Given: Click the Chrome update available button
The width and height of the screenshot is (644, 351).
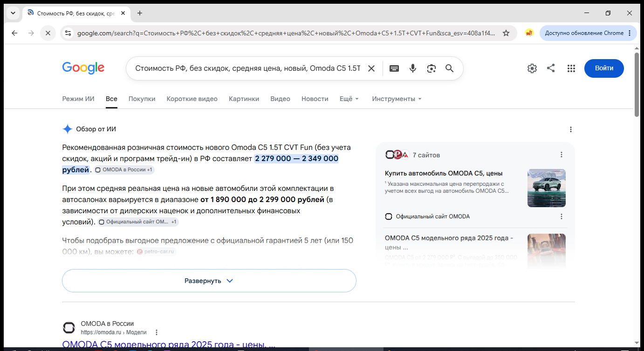Looking at the screenshot, I should click(588, 33).
